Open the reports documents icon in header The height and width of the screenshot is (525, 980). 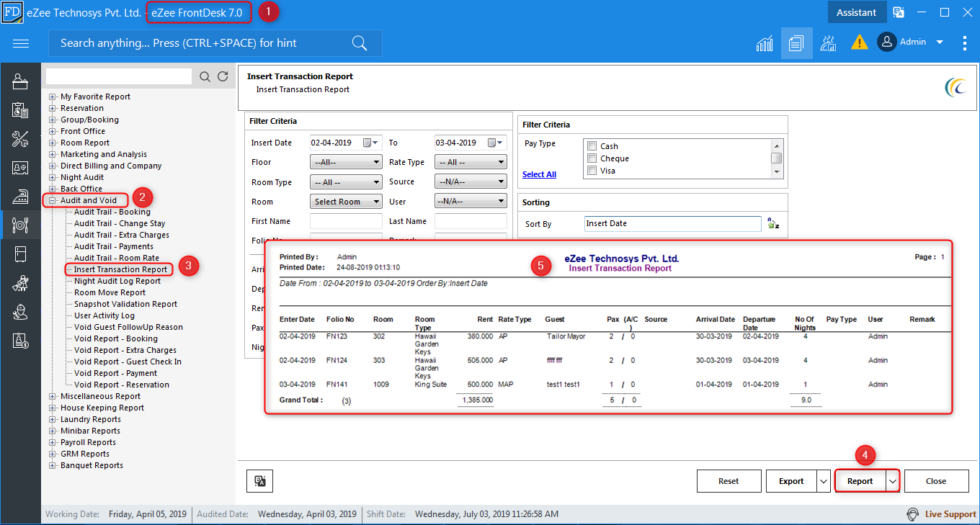click(796, 43)
